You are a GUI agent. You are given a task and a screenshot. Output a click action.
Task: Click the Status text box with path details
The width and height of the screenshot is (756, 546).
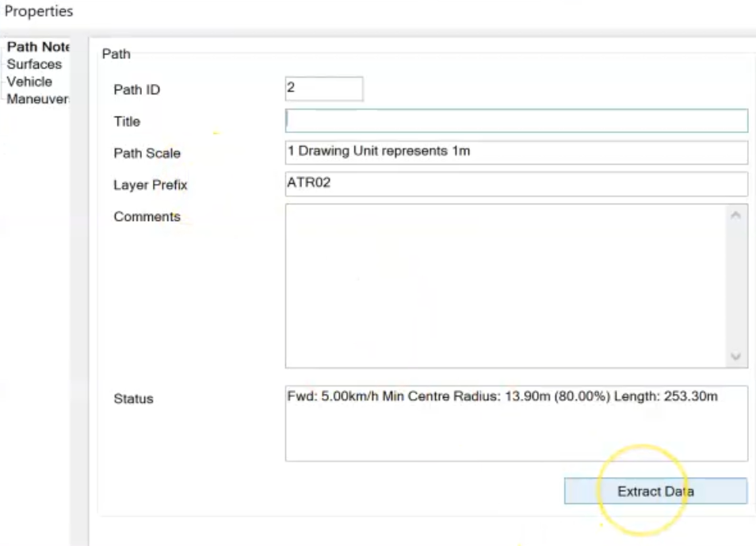click(516, 424)
